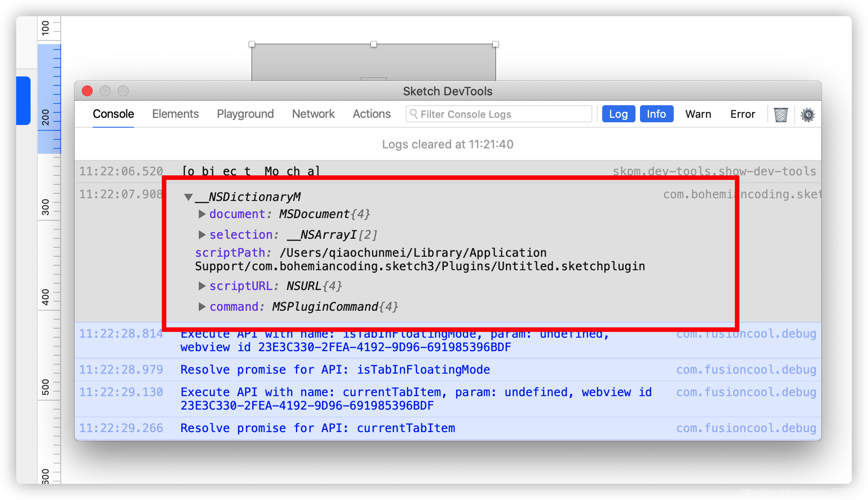The height and width of the screenshot is (500, 868).
Task: Open the Actions tab
Action: click(371, 114)
